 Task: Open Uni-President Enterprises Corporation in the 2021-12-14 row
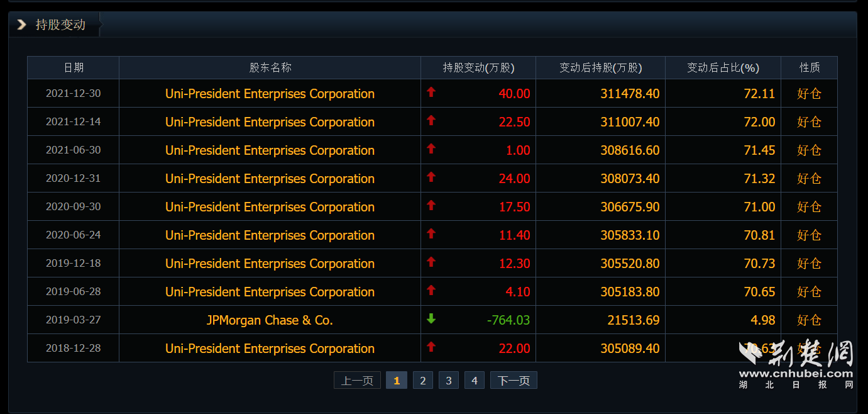pyautogui.click(x=270, y=122)
